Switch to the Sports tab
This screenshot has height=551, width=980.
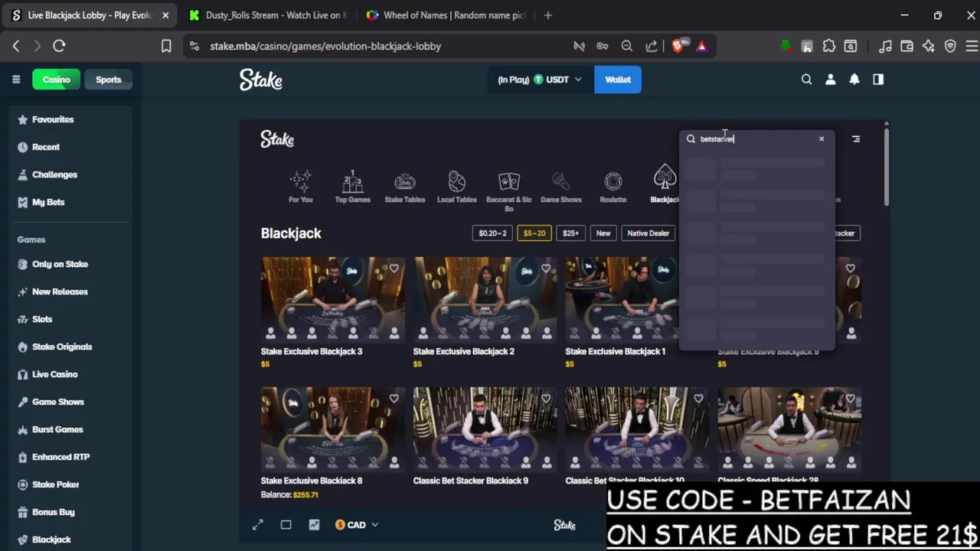pos(108,80)
